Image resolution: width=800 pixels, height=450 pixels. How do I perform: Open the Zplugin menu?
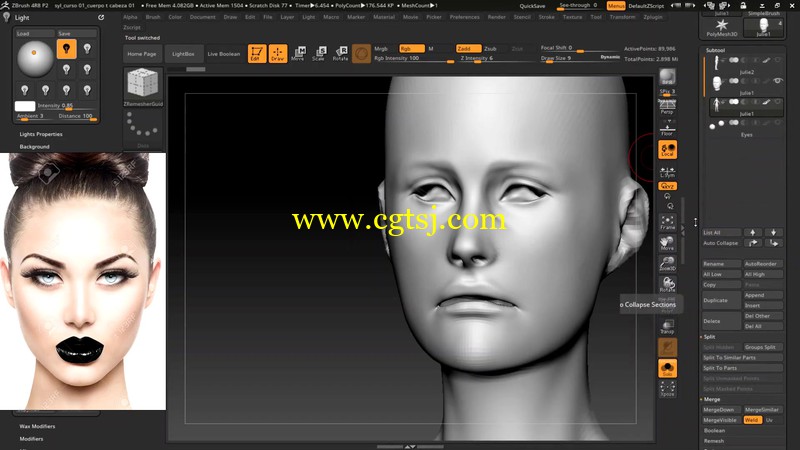click(653, 17)
